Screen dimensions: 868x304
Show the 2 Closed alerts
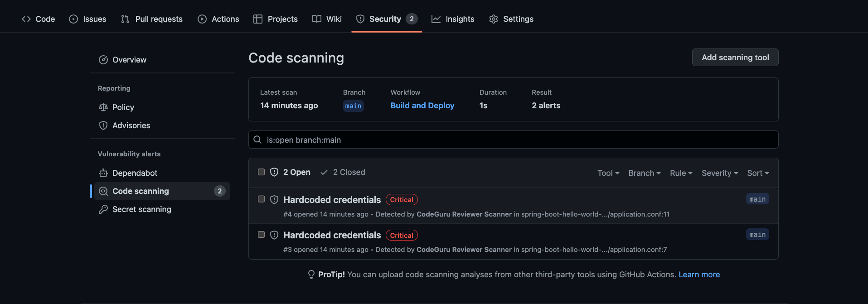[343, 172]
